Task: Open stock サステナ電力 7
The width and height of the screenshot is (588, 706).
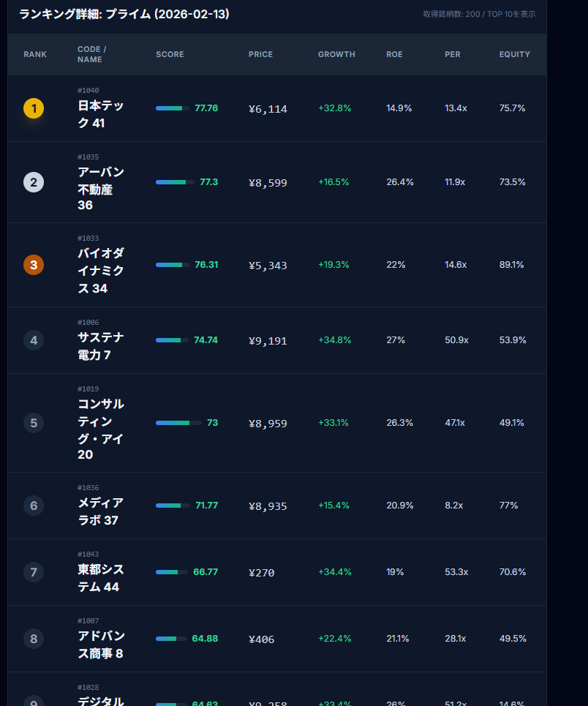Action: click(101, 346)
